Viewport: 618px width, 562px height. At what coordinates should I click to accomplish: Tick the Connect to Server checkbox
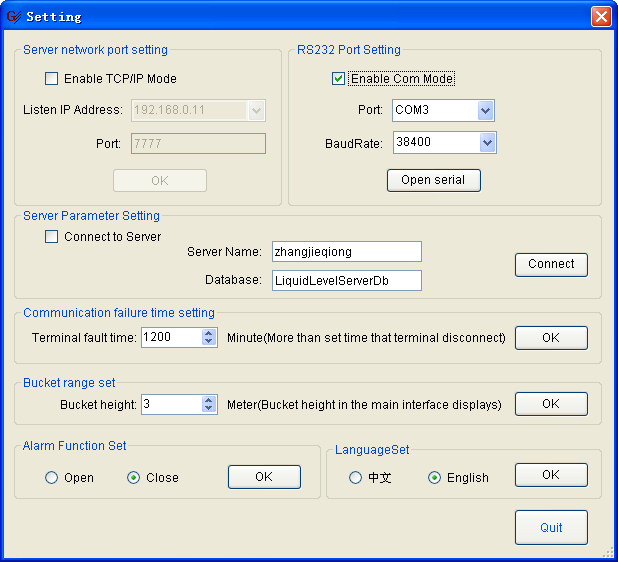[x=52, y=237]
